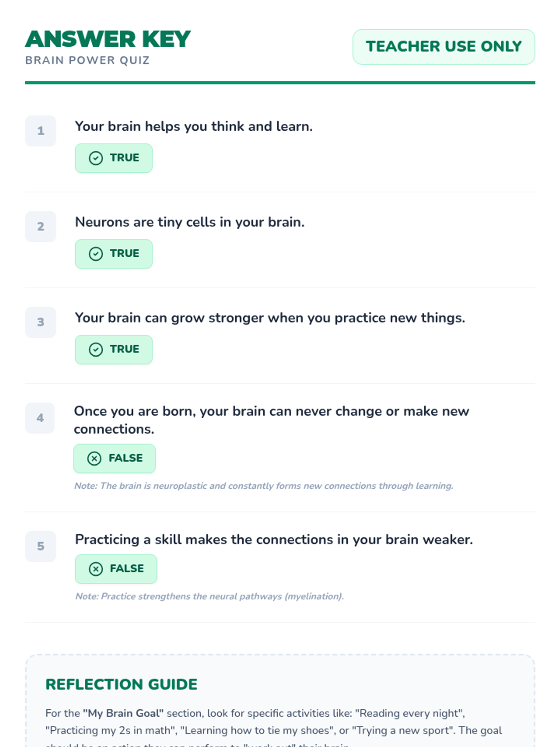
Task: Click the REFLECTION GUIDE heading
Action: [121, 684]
